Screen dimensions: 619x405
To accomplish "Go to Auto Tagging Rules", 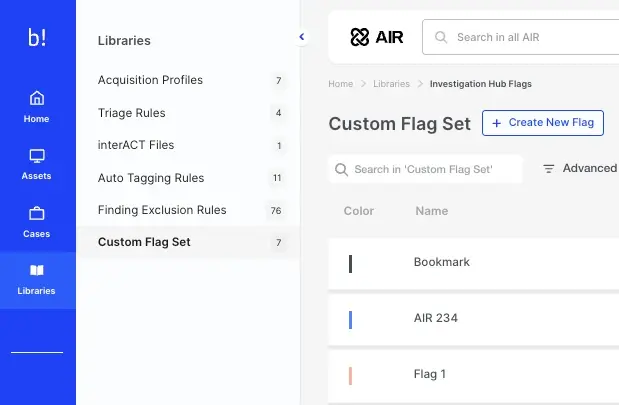I will coord(151,178).
